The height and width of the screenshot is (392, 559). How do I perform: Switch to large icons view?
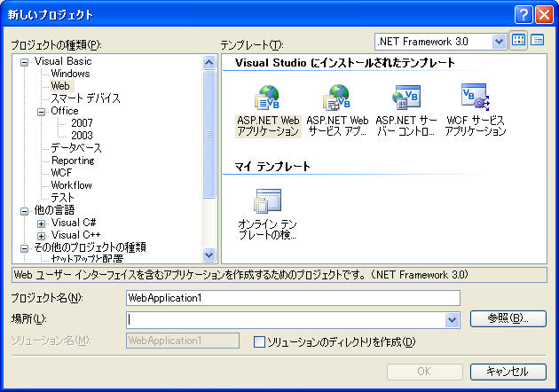point(518,41)
